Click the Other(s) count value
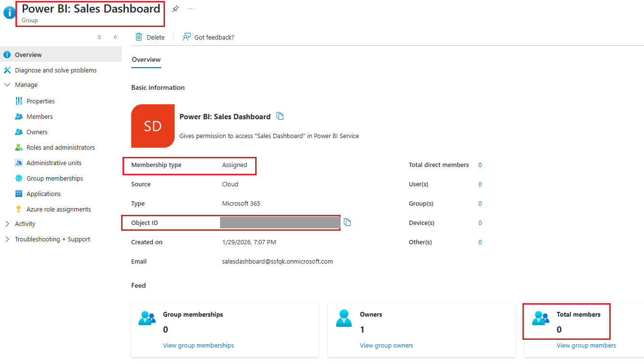 click(x=480, y=242)
